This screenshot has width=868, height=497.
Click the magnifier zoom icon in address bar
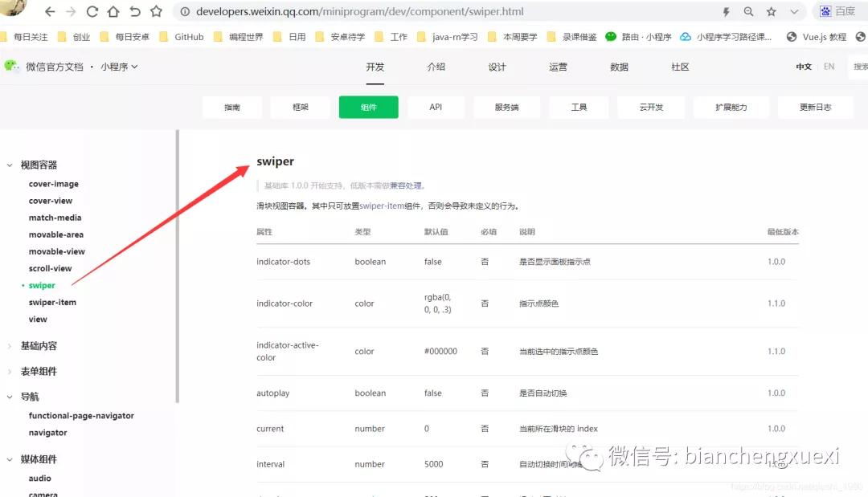tap(748, 11)
